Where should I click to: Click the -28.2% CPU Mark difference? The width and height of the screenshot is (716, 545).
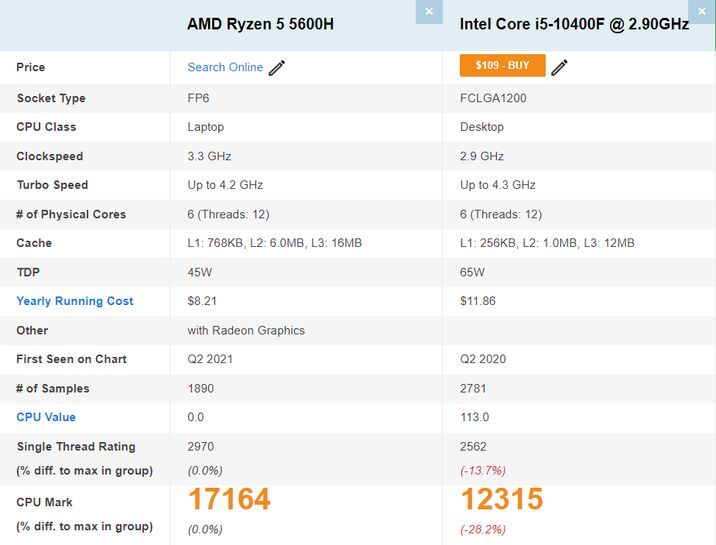[x=481, y=529]
